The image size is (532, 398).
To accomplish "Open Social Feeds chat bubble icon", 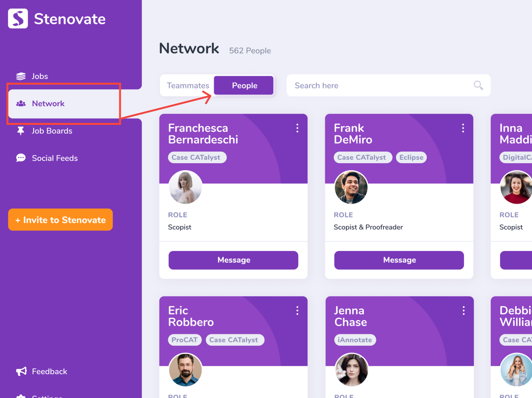I will pos(21,158).
